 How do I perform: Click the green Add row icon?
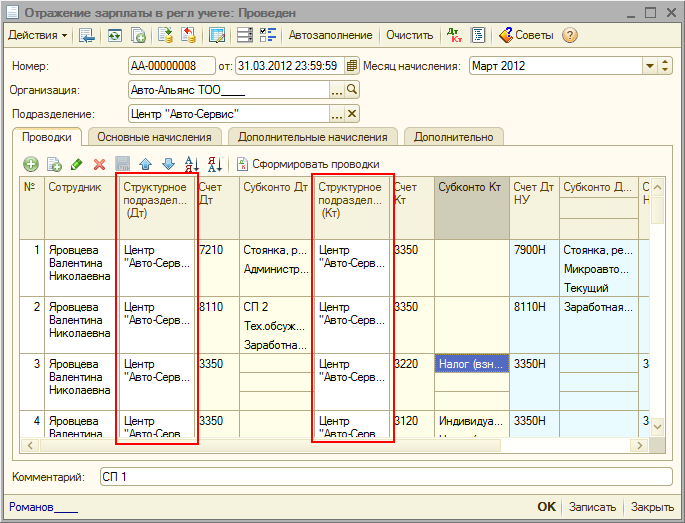(31, 164)
